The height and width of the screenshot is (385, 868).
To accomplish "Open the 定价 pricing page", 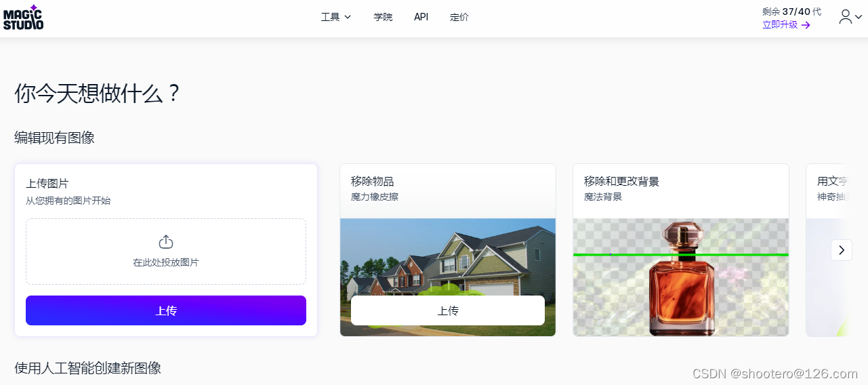I will click(459, 17).
